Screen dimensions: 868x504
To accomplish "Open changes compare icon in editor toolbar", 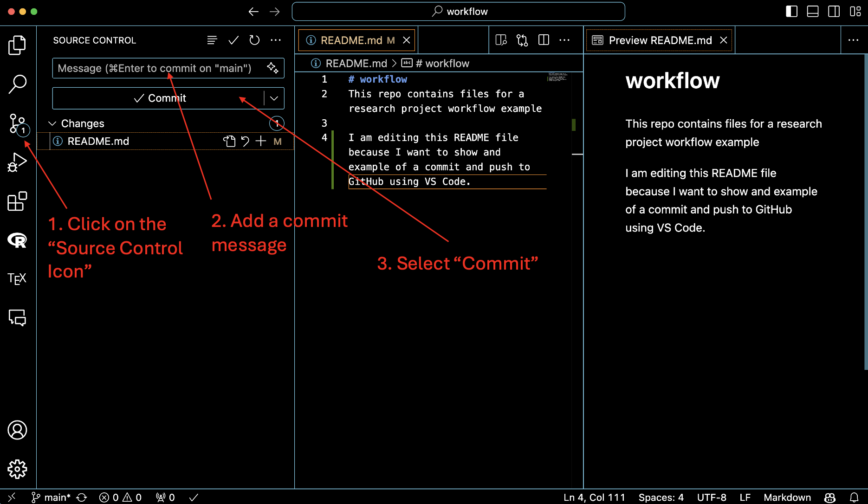I will point(522,40).
